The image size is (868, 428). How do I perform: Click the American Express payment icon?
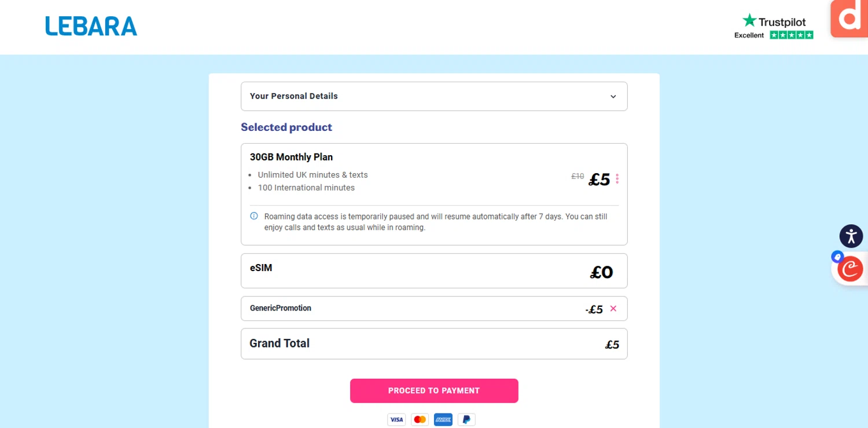point(443,419)
